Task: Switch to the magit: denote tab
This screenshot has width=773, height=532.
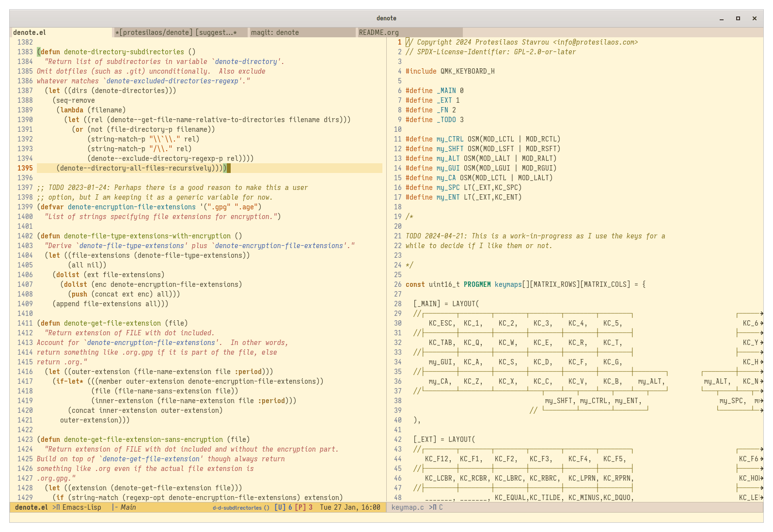Action: tap(274, 32)
